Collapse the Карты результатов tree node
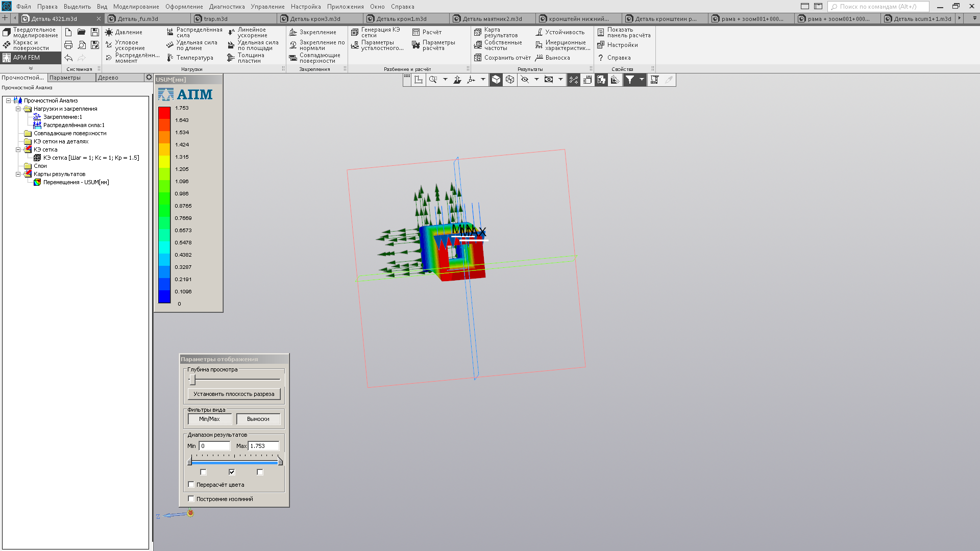980x551 pixels. [18, 174]
